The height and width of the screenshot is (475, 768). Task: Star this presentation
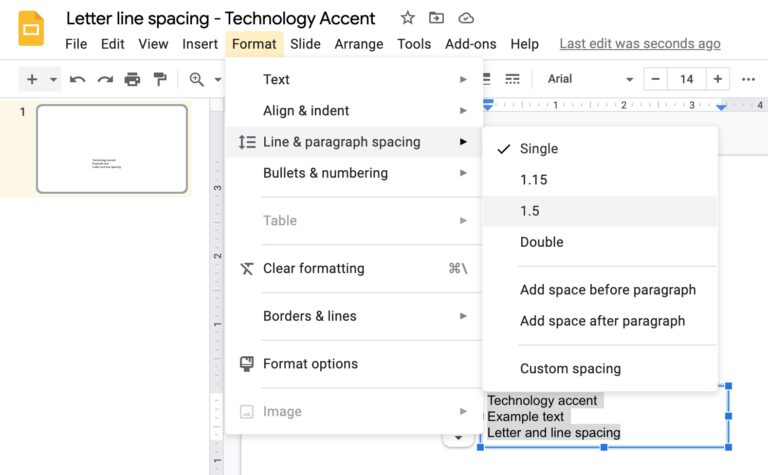[407, 18]
